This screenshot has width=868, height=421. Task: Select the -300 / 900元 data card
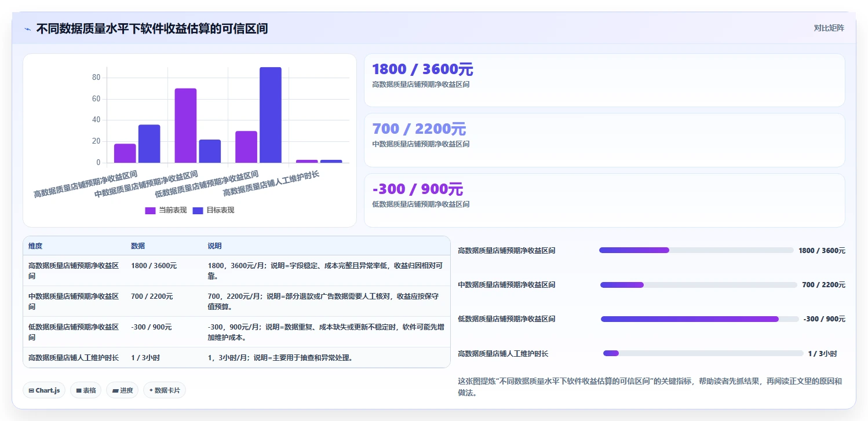[x=604, y=200]
